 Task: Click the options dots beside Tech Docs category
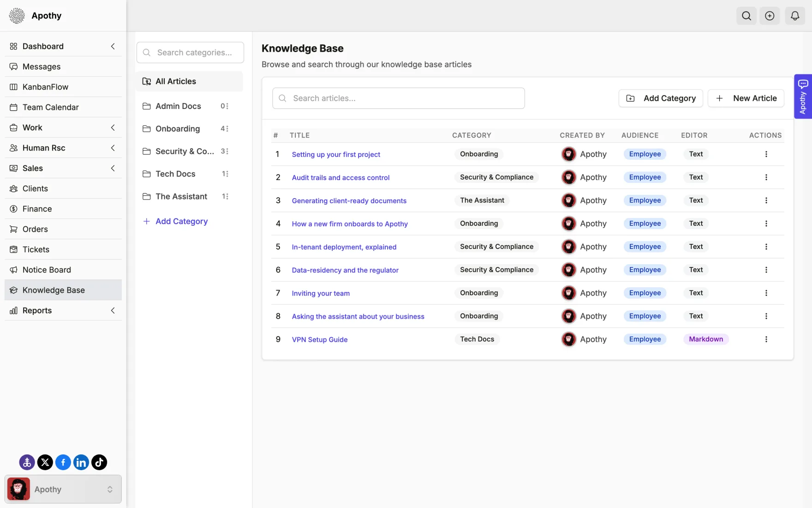pyautogui.click(x=227, y=174)
